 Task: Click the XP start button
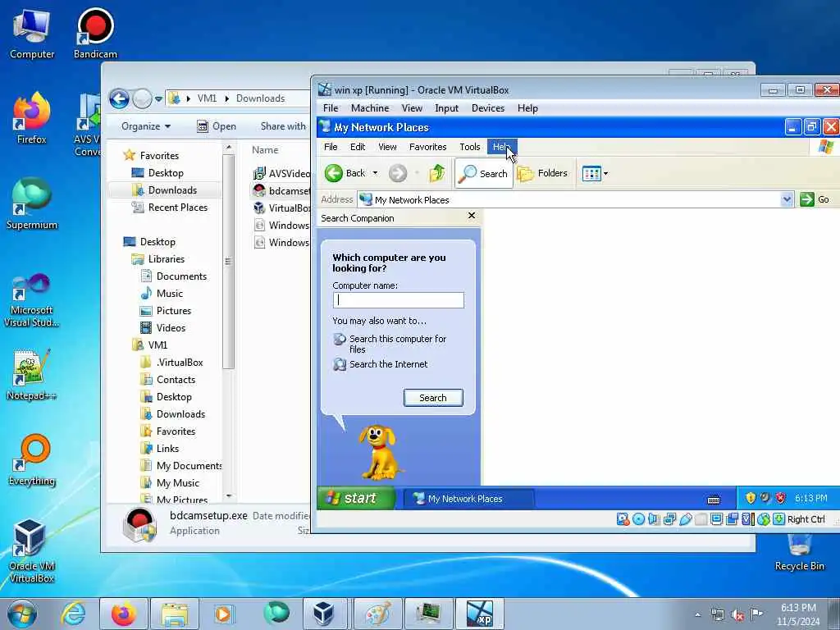point(356,498)
